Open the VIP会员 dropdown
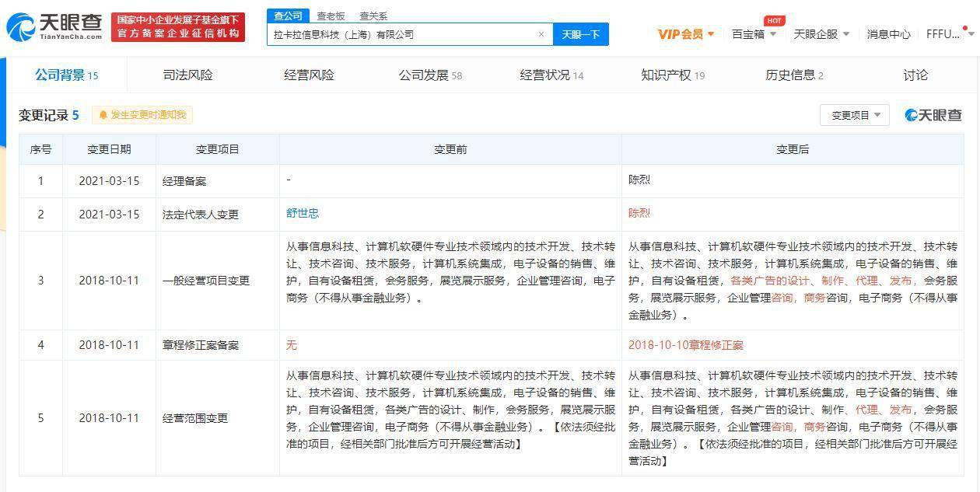The height and width of the screenshot is (492, 980). (x=685, y=34)
